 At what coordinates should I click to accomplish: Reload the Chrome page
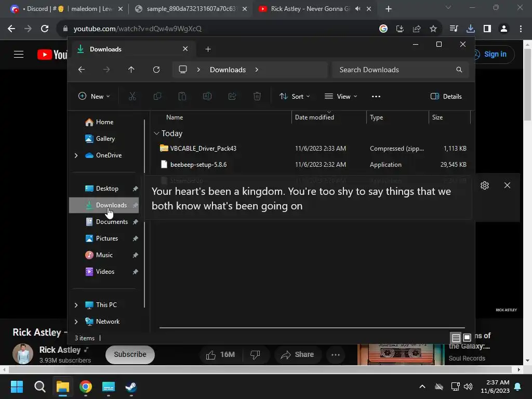pyautogui.click(x=45, y=29)
